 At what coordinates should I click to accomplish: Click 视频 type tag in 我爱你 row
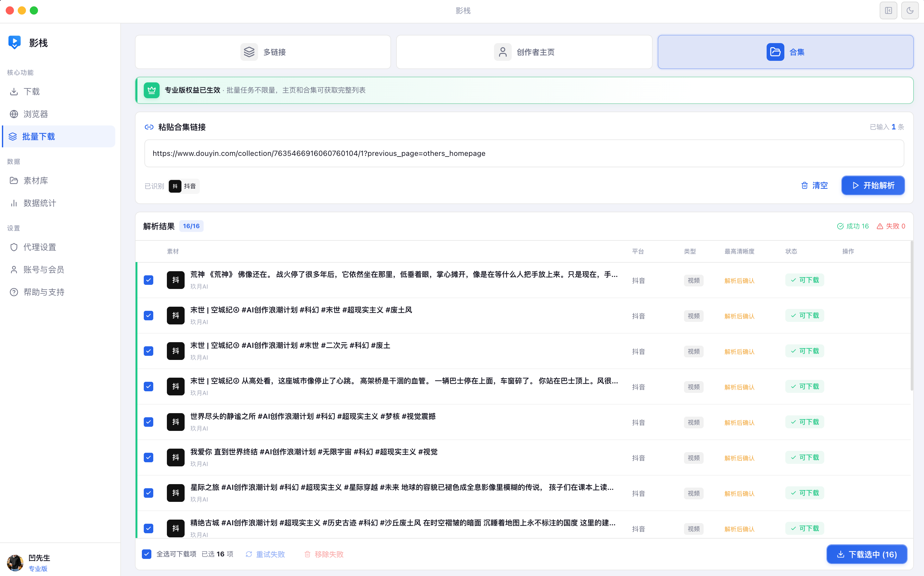[694, 458]
